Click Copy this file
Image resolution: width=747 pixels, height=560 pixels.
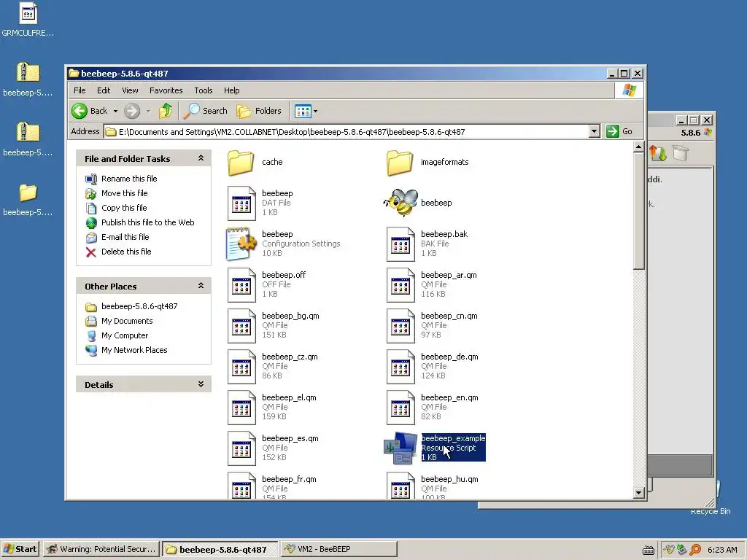[x=124, y=208]
